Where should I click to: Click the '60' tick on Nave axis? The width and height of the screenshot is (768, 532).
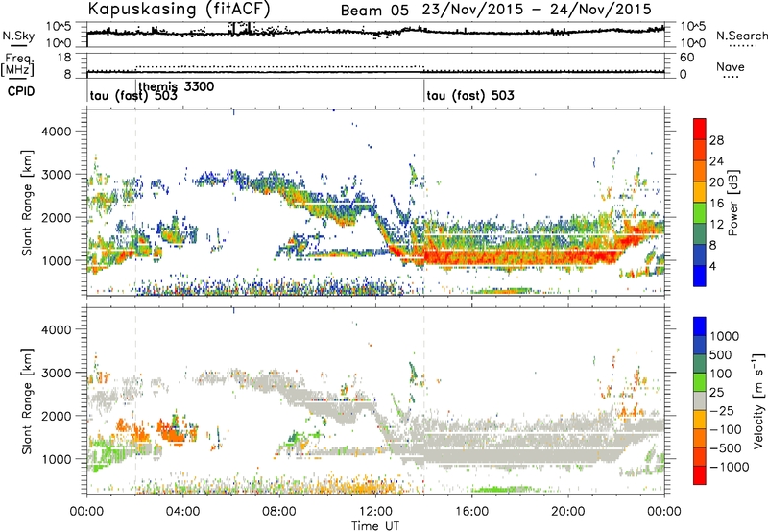(686, 58)
